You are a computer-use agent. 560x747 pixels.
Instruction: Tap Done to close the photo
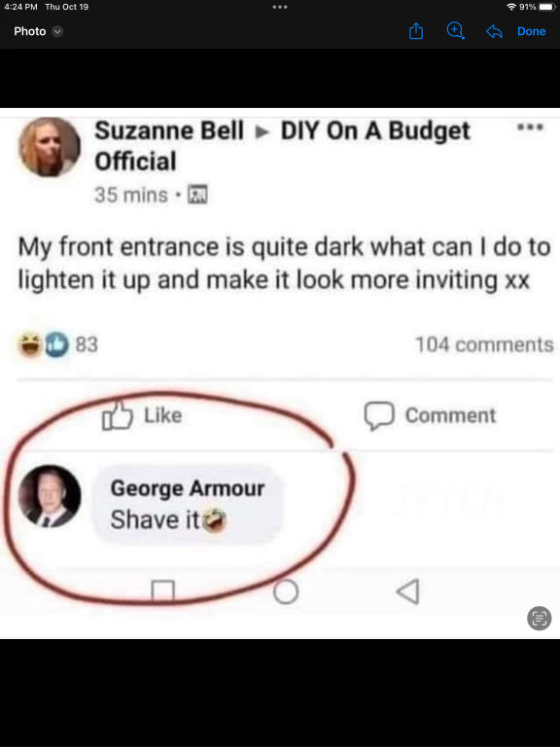(532, 31)
